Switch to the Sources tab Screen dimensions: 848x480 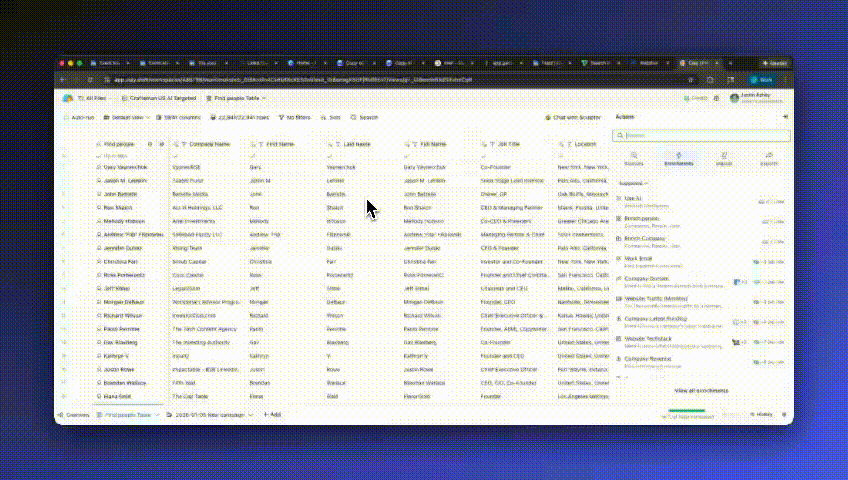click(x=634, y=159)
